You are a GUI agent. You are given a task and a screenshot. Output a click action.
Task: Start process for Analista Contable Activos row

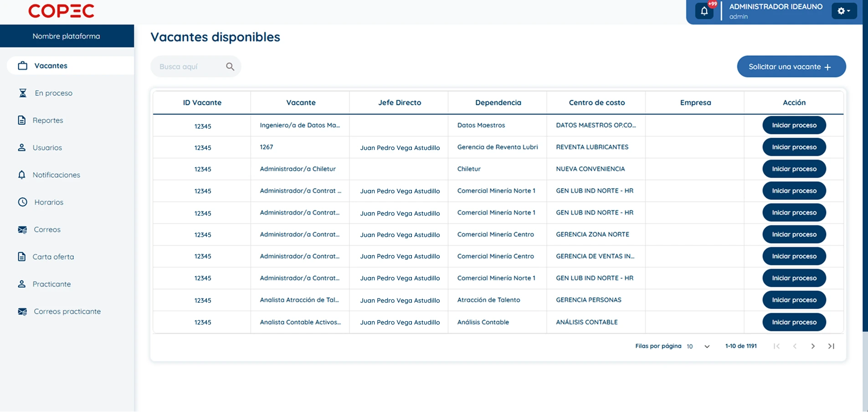click(x=794, y=322)
